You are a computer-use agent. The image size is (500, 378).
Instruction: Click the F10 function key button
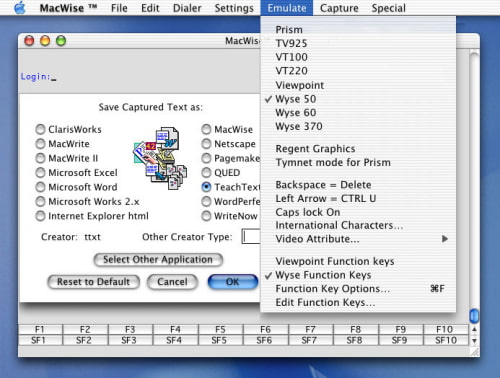(445, 329)
